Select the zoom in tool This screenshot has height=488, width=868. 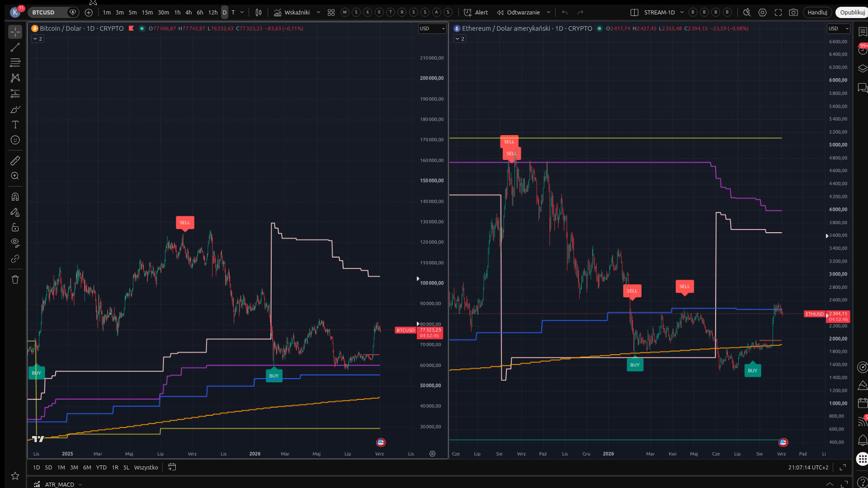tap(15, 176)
